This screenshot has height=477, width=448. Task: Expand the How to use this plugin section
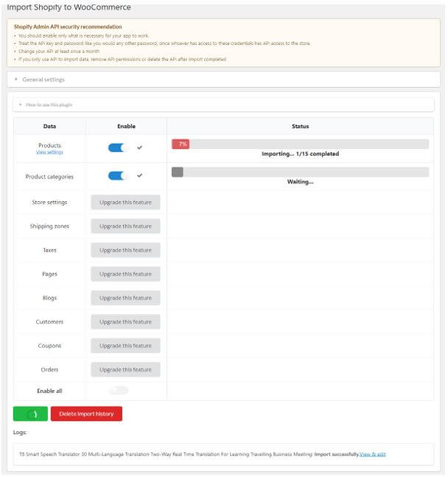tap(49, 105)
